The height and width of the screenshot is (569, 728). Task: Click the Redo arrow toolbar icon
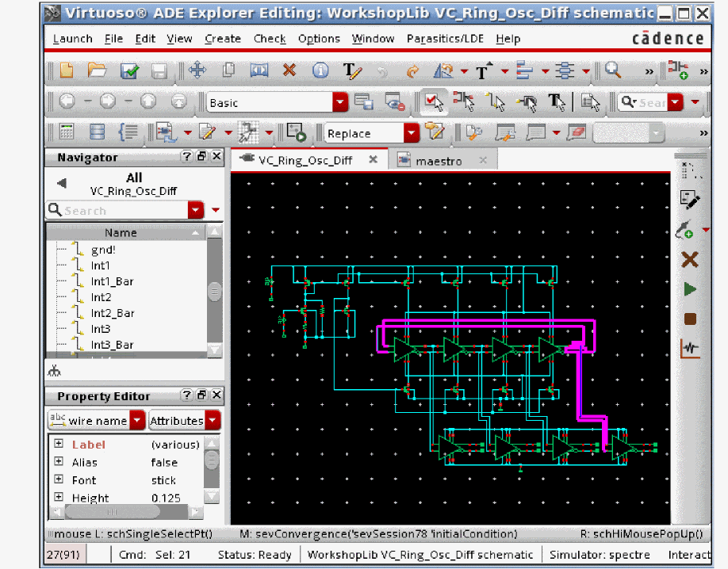pos(412,71)
